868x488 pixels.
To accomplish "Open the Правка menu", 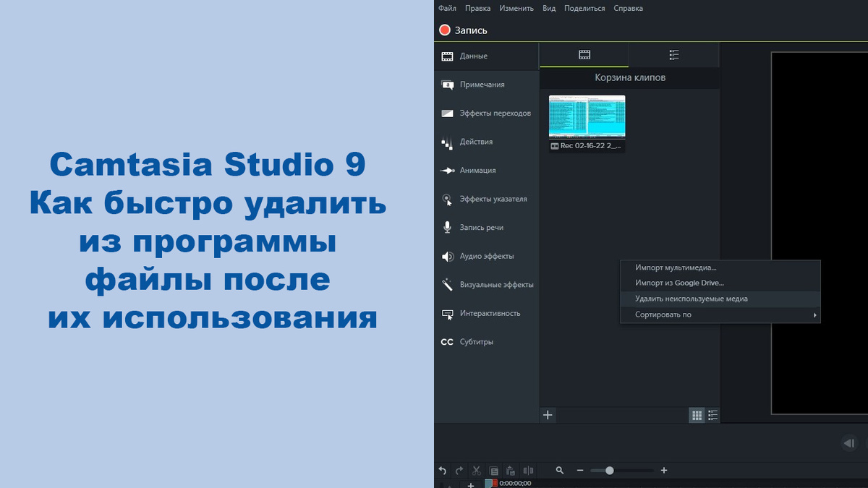I will pyautogui.click(x=477, y=9).
